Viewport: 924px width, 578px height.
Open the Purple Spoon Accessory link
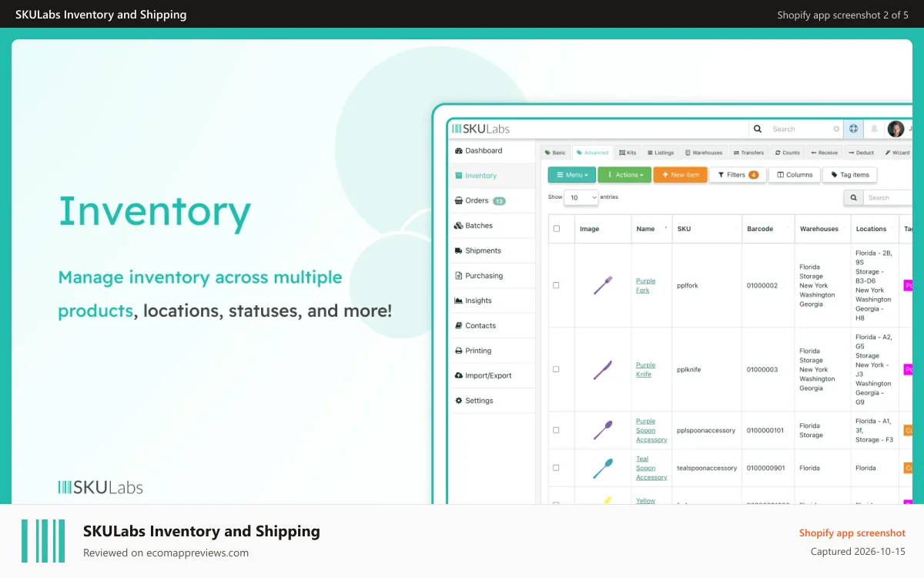pyautogui.click(x=651, y=430)
